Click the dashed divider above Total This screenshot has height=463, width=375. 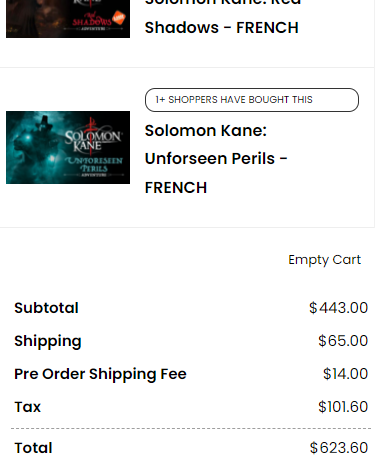point(191,428)
